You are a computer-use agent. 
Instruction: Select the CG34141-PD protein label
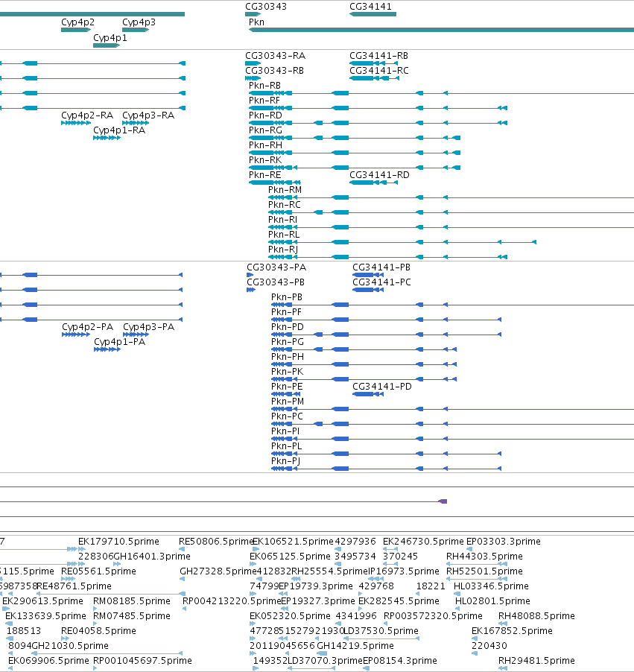(382, 387)
